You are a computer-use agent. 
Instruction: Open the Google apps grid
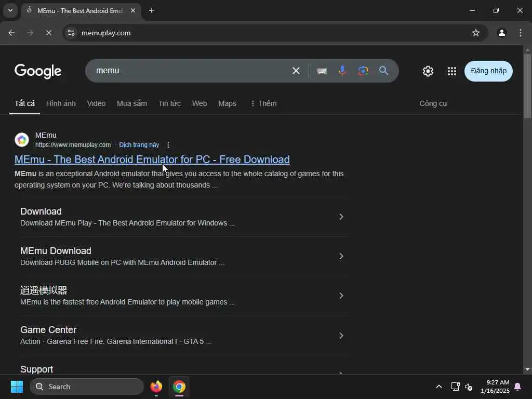(451, 71)
